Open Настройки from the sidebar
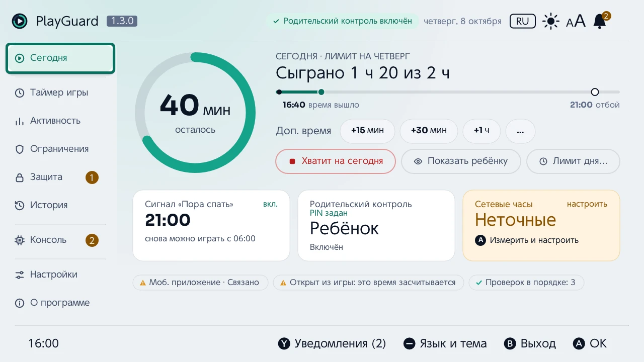 click(x=60, y=275)
